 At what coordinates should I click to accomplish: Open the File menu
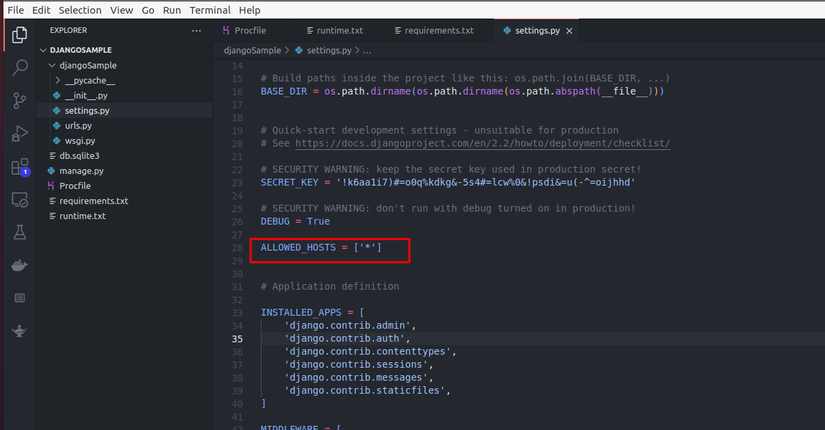pyautogui.click(x=15, y=10)
